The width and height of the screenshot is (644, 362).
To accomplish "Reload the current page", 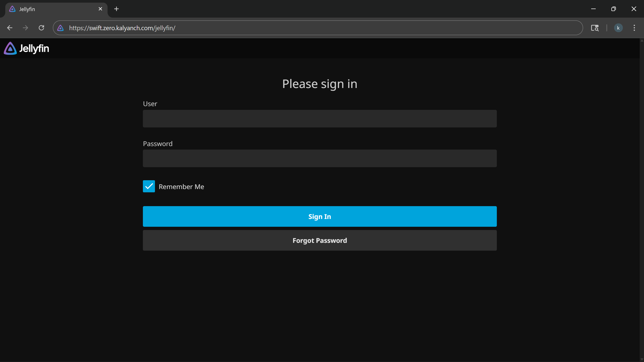I will click(41, 28).
